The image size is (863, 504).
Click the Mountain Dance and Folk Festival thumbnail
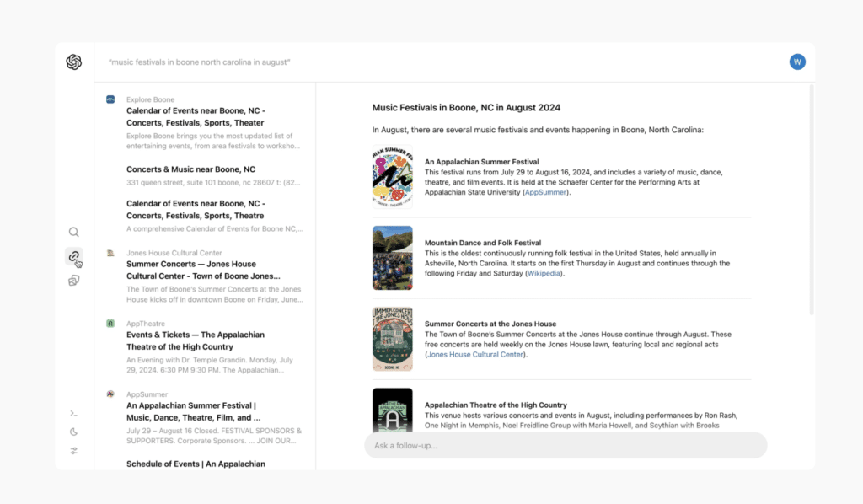point(393,258)
